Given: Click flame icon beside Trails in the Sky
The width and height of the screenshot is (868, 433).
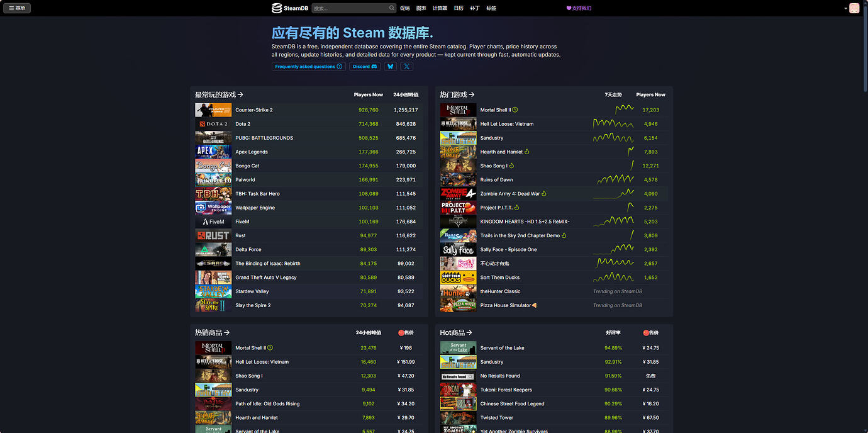Looking at the screenshot, I should (x=564, y=235).
